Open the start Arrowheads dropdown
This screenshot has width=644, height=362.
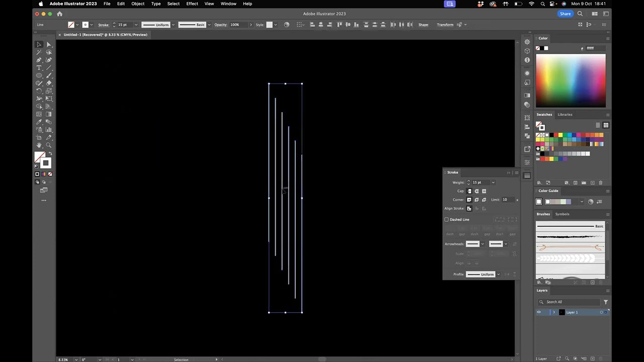tap(482, 244)
